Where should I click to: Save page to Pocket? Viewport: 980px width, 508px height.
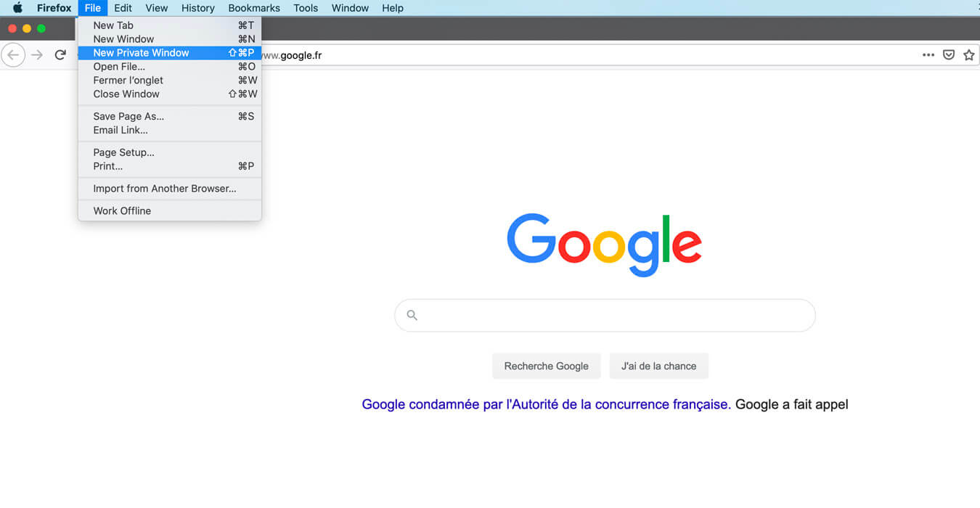(x=949, y=55)
